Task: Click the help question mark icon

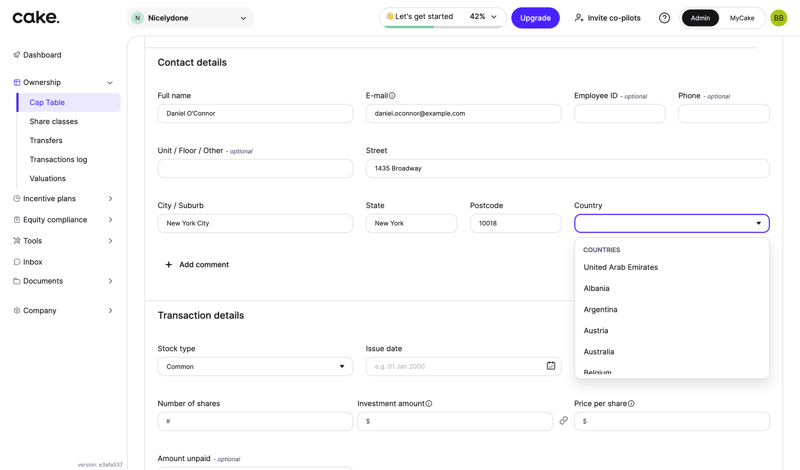Action: (x=664, y=18)
